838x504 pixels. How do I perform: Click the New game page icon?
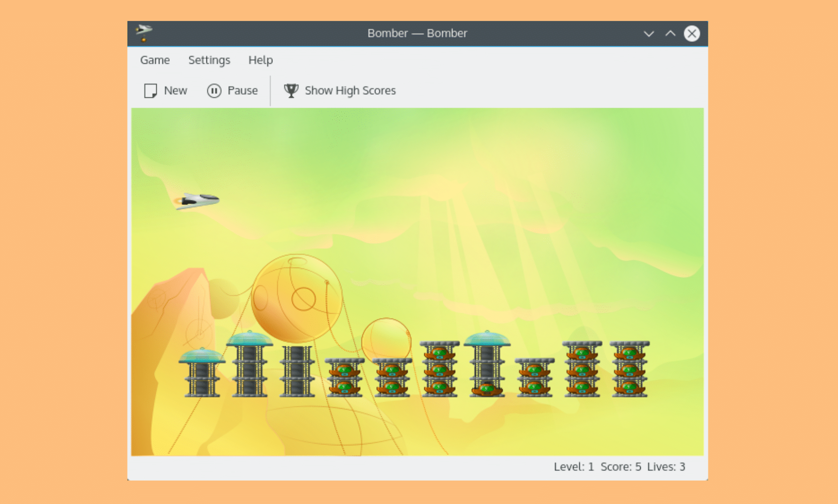[151, 91]
